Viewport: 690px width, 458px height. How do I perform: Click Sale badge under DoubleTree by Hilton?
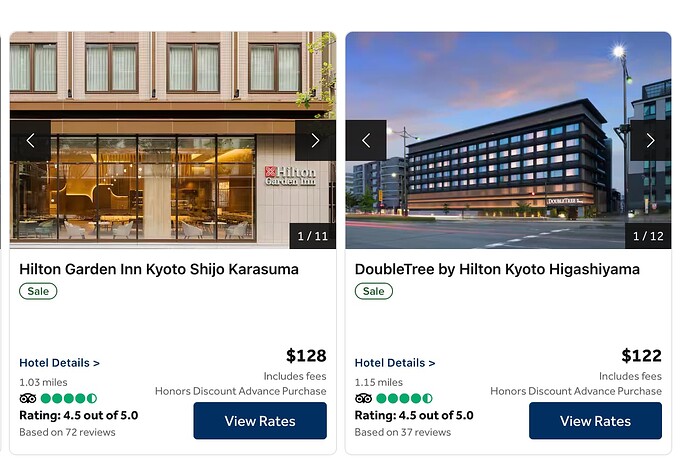374,291
